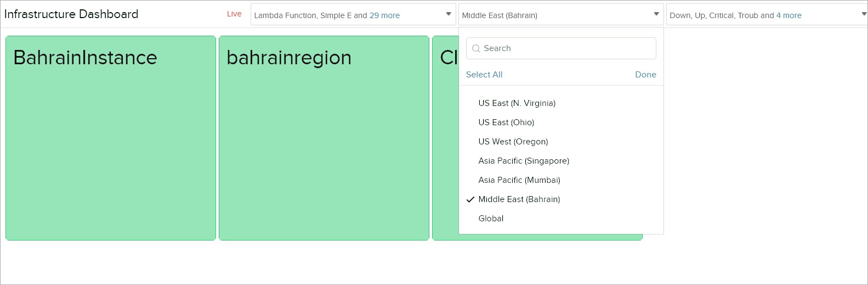
Task: Choose Asia Pacific (Singapore) option
Action: [x=523, y=161]
